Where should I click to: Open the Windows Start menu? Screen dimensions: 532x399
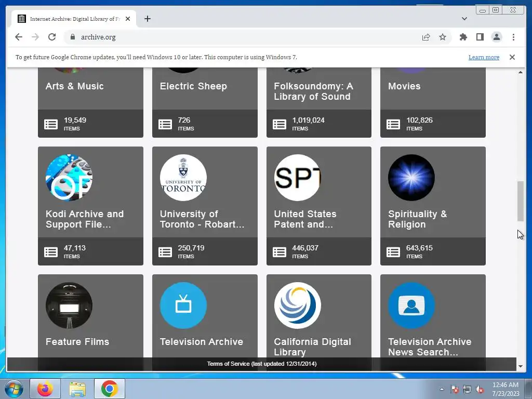coord(14,389)
